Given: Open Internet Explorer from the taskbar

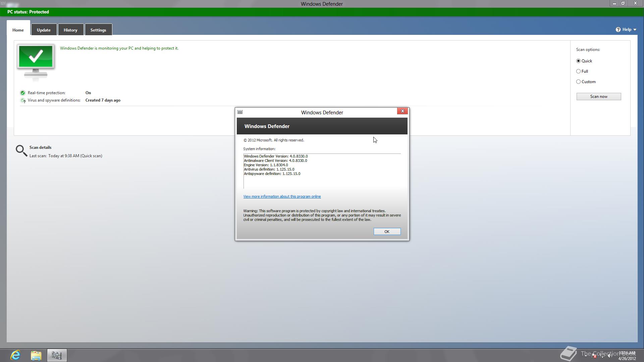Looking at the screenshot, I should [x=15, y=355].
